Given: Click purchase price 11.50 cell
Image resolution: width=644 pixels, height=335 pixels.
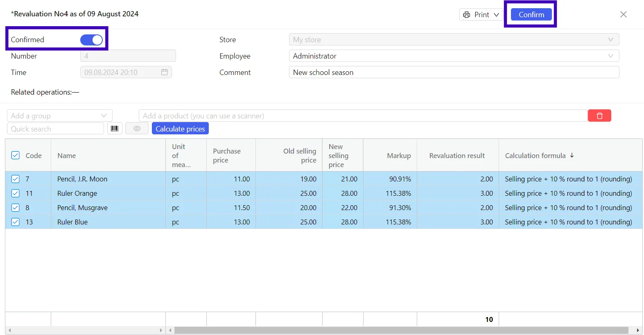Looking at the screenshot, I should pyautogui.click(x=231, y=208).
